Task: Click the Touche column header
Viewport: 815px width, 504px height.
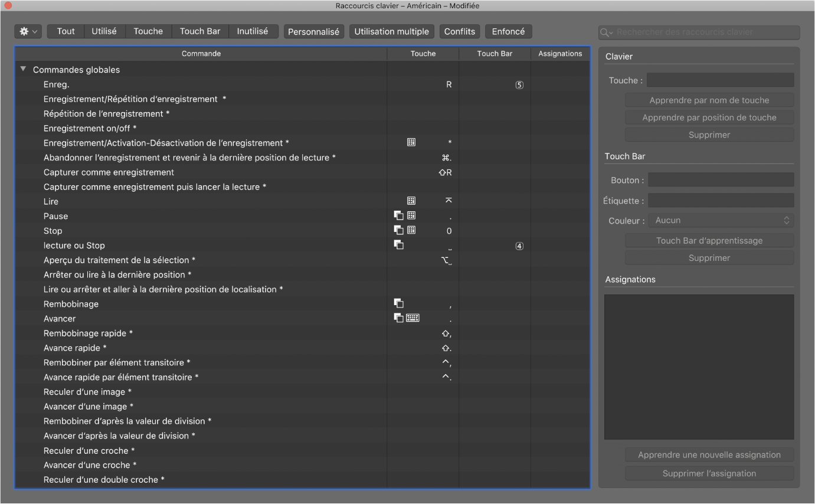Action: pos(423,54)
